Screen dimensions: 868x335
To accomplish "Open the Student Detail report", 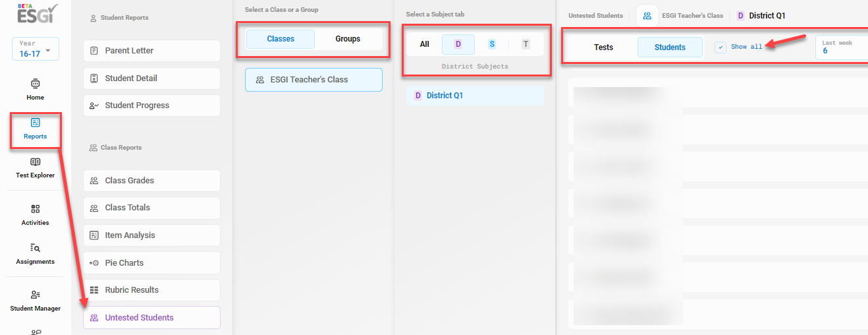I will coord(151,78).
